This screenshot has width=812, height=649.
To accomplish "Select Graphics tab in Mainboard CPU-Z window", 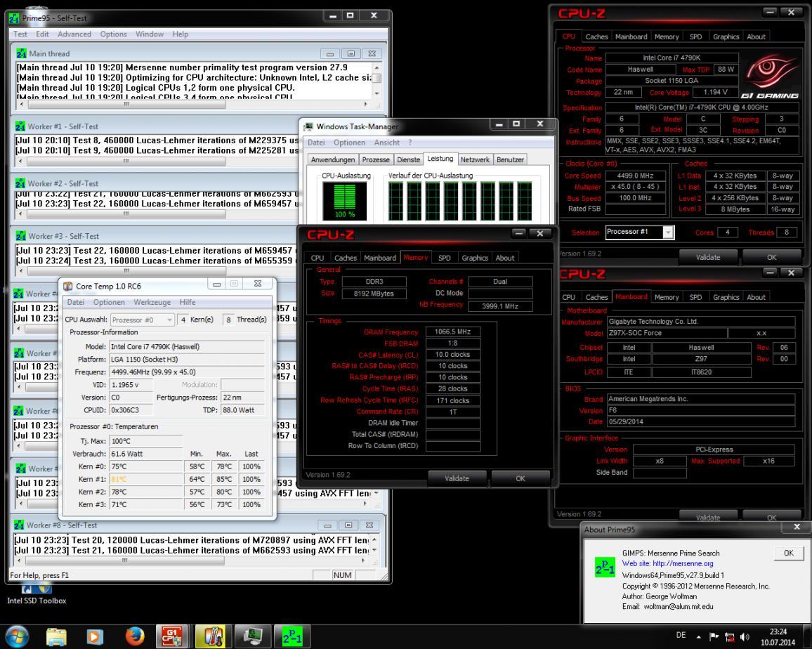I will tap(726, 297).
